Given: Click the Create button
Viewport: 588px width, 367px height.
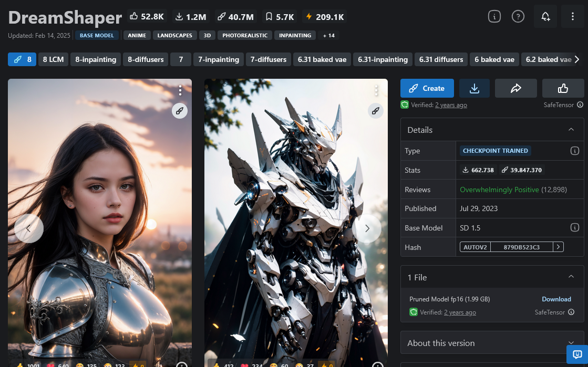Looking at the screenshot, I should (427, 88).
